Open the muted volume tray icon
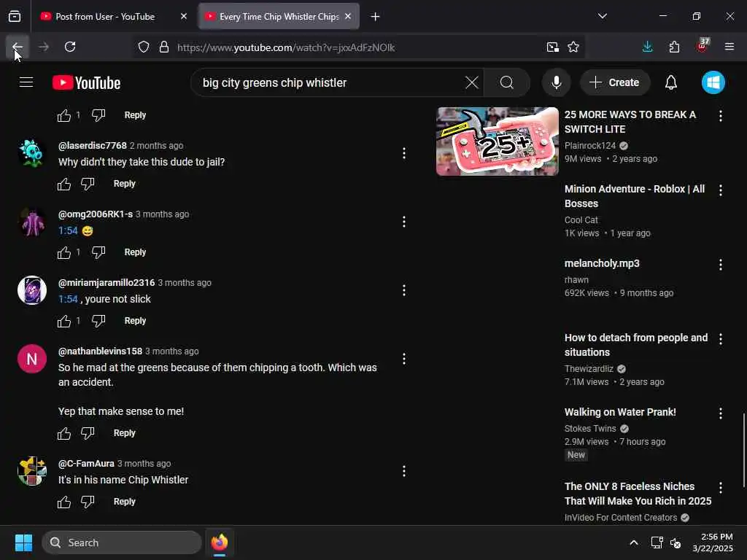The width and height of the screenshot is (747, 560). coord(675,542)
